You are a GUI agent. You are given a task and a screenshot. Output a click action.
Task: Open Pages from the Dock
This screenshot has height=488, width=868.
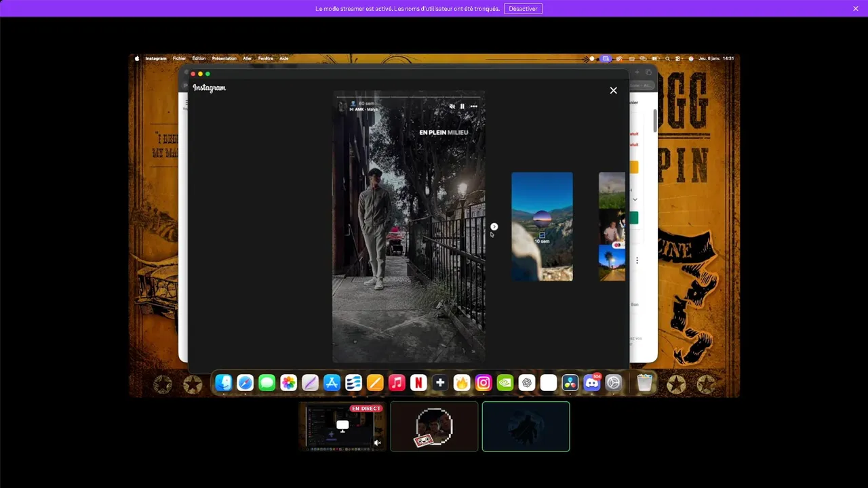tap(375, 383)
